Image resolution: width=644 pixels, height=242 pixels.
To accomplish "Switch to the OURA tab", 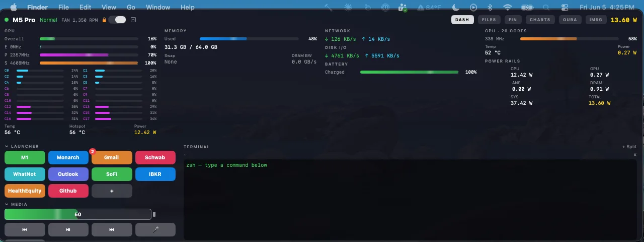I will 570,20.
